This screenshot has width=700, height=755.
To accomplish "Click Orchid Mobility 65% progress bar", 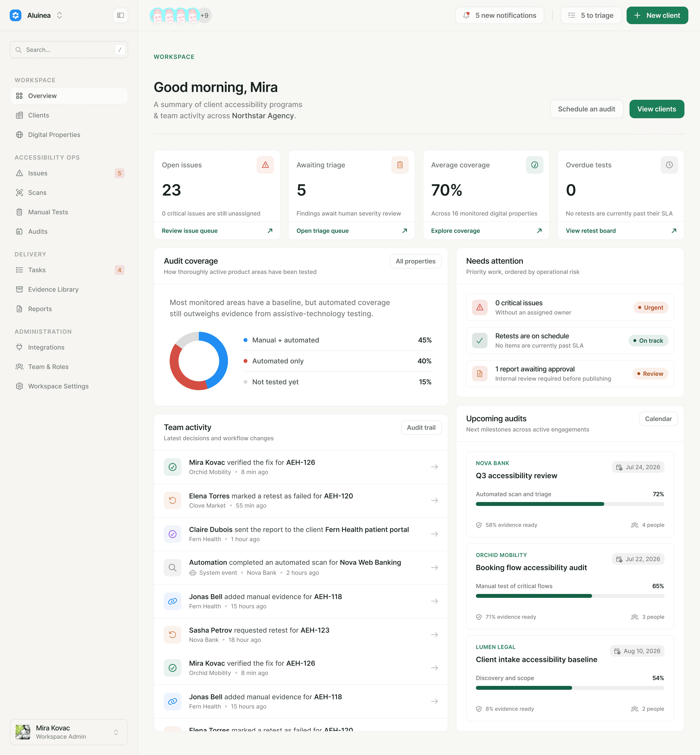I will click(x=570, y=596).
